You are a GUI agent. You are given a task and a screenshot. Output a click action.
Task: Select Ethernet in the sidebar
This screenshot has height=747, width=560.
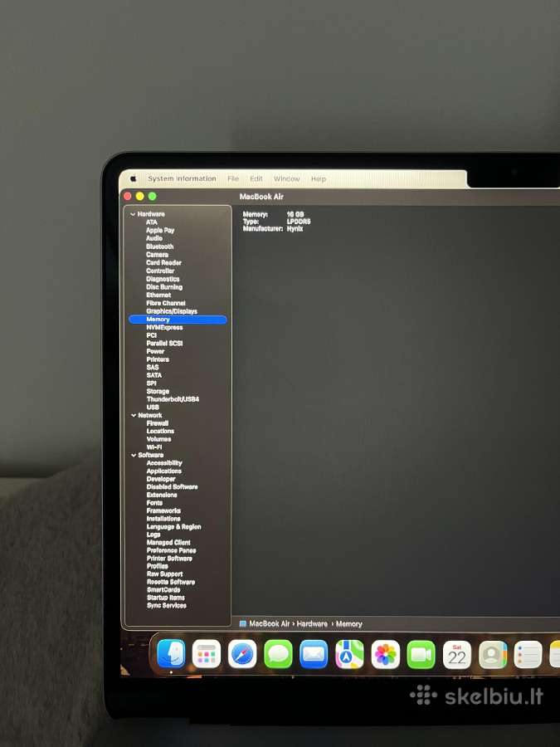point(158,295)
